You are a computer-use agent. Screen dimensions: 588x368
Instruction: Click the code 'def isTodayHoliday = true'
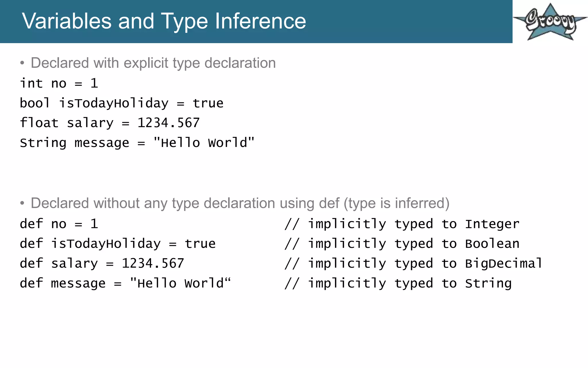click(118, 244)
